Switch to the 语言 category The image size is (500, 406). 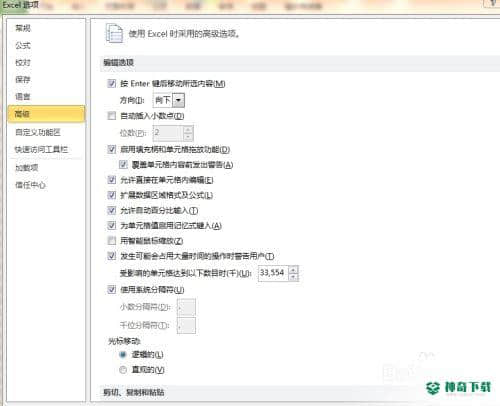pyautogui.click(x=23, y=96)
